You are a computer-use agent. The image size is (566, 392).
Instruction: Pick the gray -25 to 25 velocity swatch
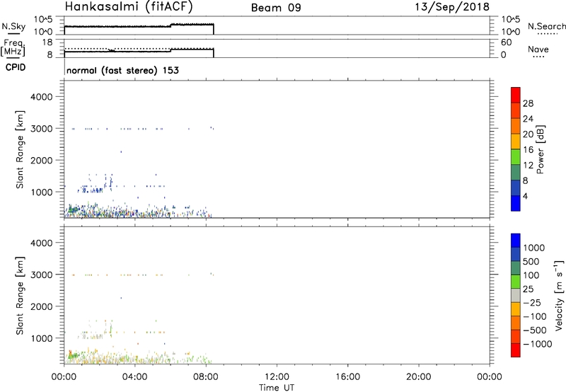(516, 296)
